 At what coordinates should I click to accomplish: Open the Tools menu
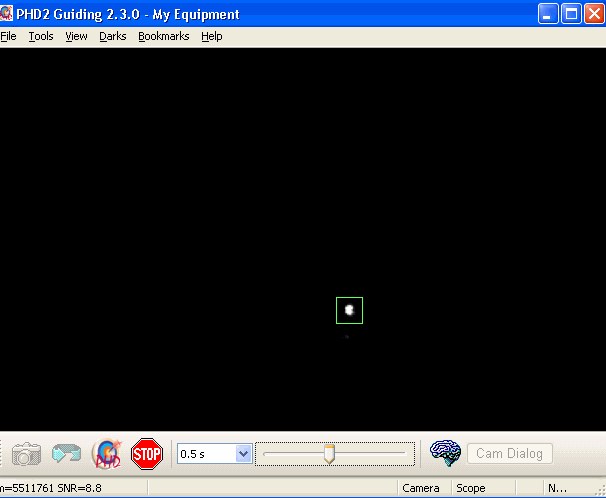coord(41,36)
